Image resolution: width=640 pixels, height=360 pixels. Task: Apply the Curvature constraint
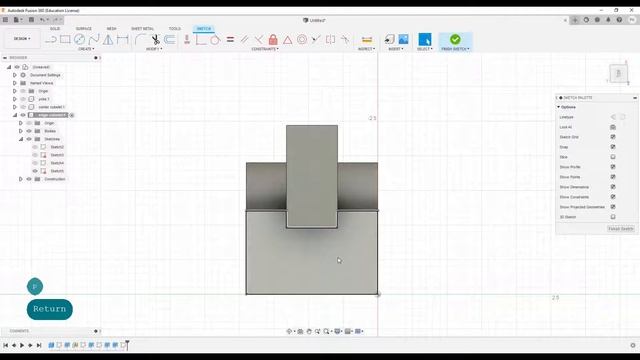pyautogui.click(x=345, y=39)
